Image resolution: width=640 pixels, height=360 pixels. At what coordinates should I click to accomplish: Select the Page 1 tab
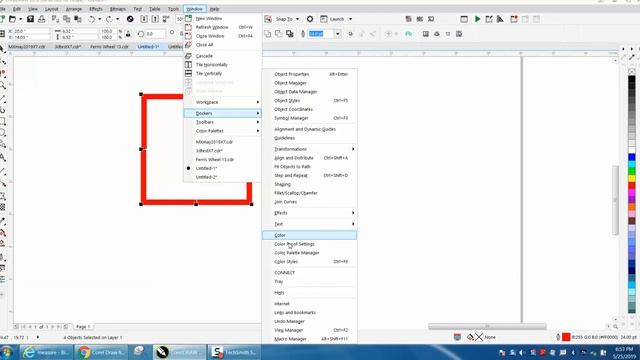[x=83, y=327]
